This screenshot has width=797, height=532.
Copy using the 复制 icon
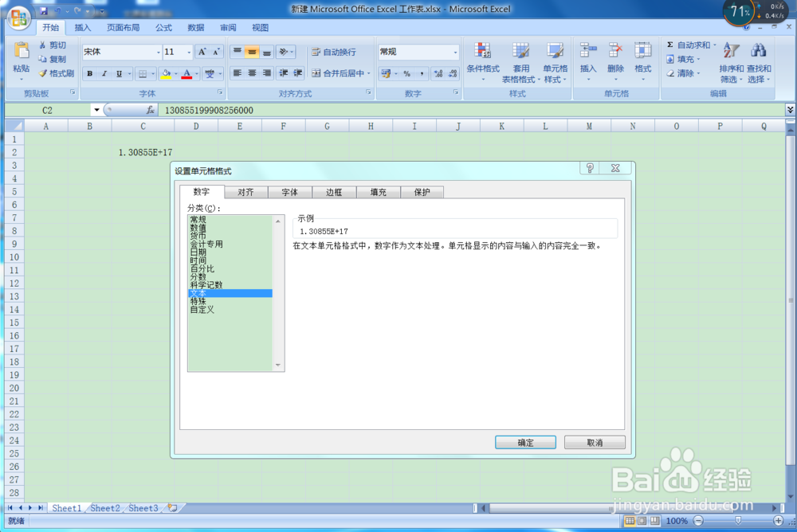53,59
